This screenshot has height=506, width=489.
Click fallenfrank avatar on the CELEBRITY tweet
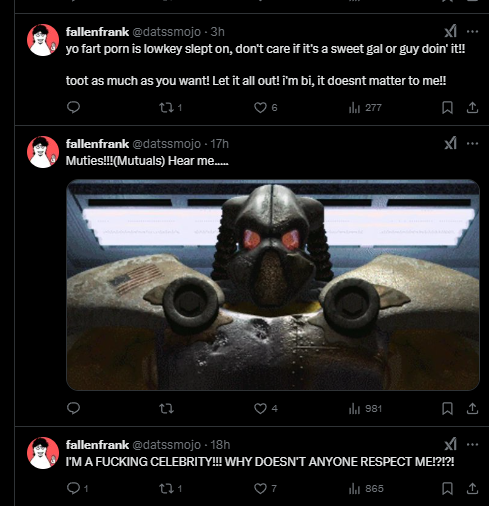tap(43, 453)
